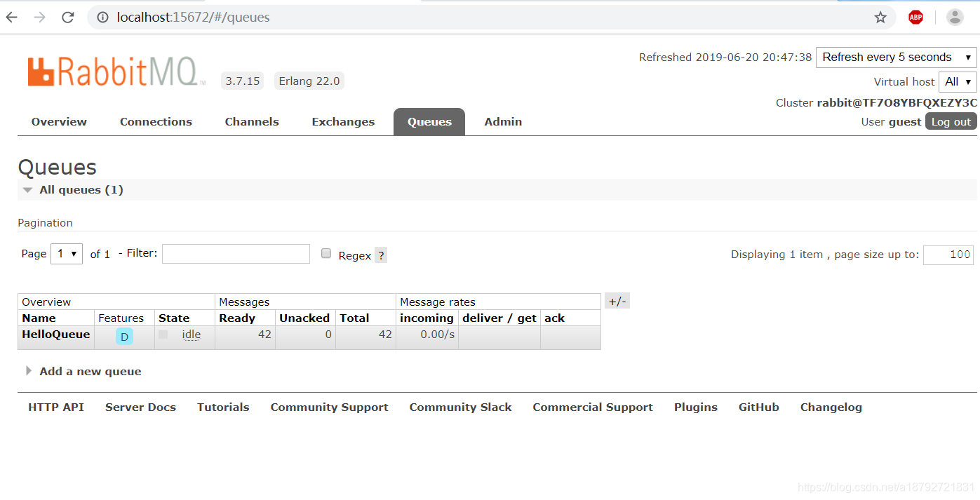The height and width of the screenshot is (500, 980).
Task: Open the Community Support link
Action: pos(329,407)
